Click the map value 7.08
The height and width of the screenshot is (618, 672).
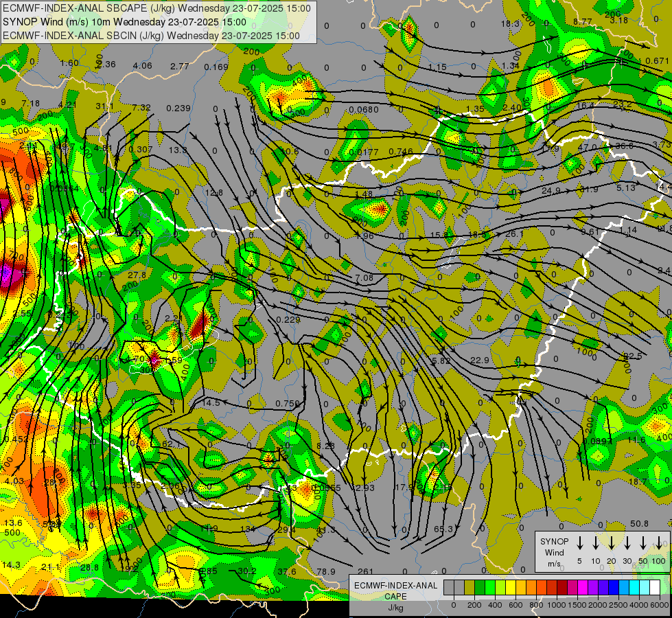coord(364,277)
